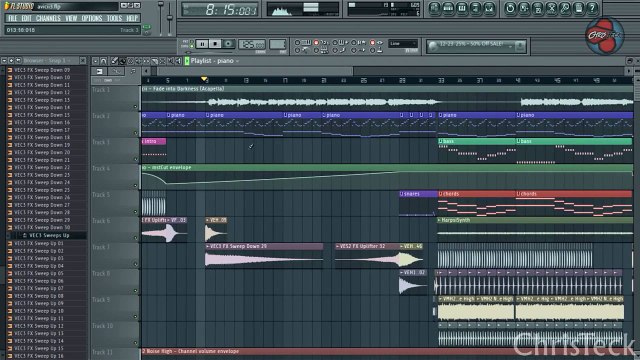This screenshot has width=640, height=360.
Task: Open the VIEW menu
Action: (x=71, y=18)
